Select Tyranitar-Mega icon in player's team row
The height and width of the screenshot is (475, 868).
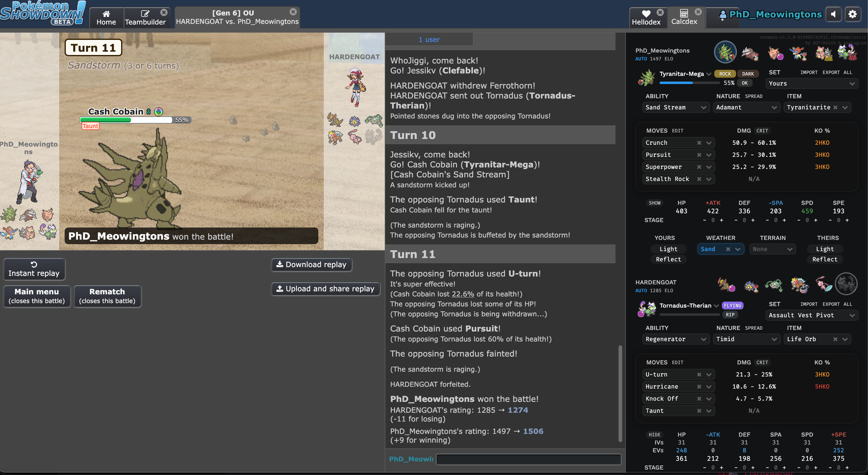(x=725, y=52)
